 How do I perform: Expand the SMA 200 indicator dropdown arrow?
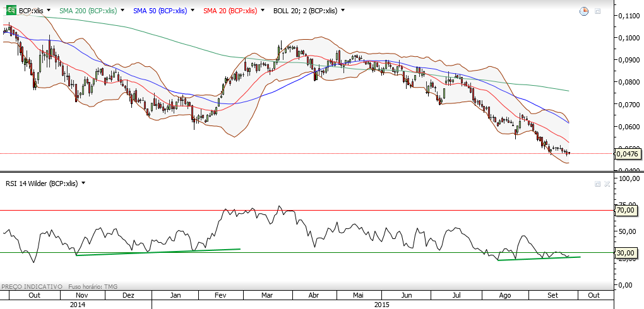pyautogui.click(x=122, y=10)
